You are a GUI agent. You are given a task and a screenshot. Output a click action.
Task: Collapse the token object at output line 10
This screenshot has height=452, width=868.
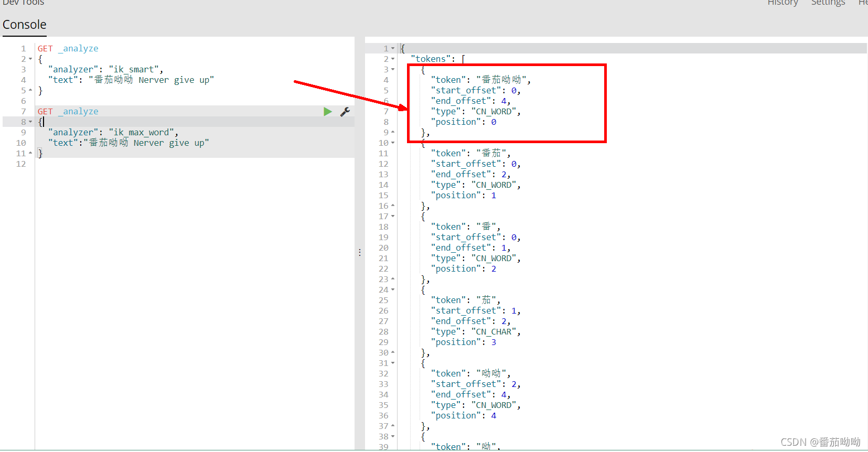click(x=393, y=143)
